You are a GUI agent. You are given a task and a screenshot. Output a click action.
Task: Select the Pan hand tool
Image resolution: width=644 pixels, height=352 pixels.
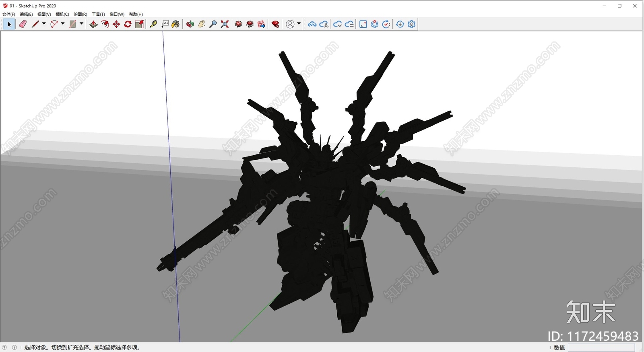point(202,24)
